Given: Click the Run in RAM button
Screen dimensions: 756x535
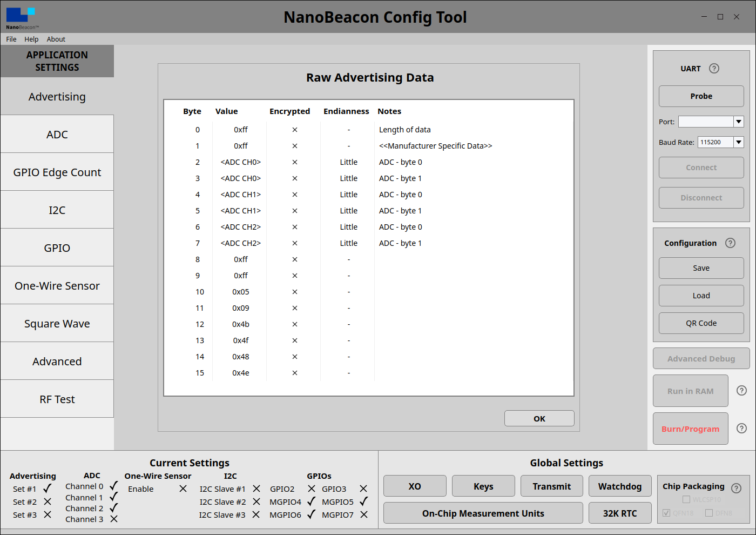Looking at the screenshot, I should tap(691, 391).
